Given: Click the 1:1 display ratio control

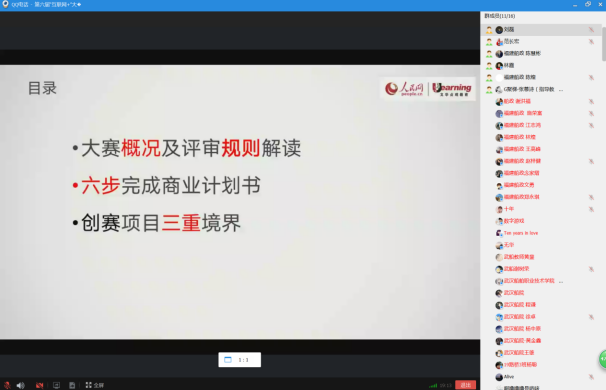Looking at the screenshot, I should [240, 360].
